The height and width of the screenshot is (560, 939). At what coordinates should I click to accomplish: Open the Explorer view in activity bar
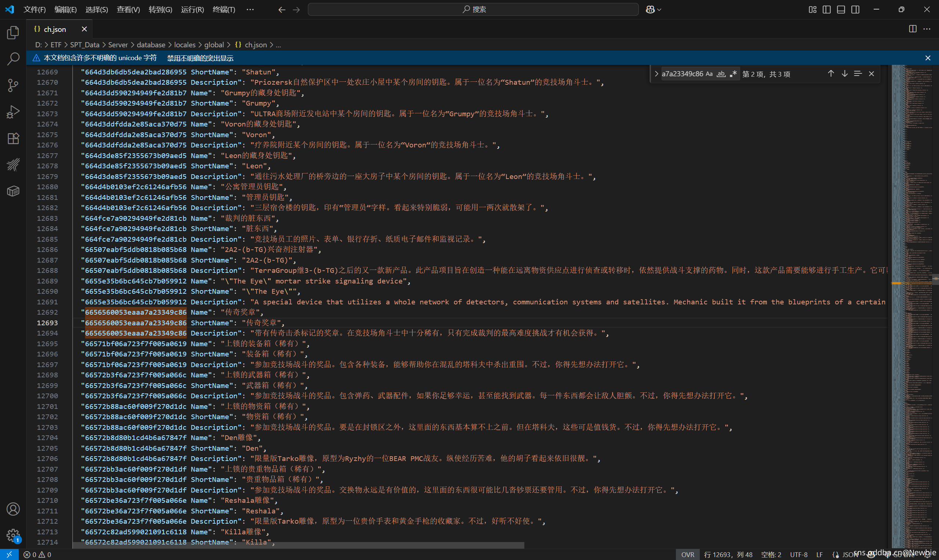click(x=13, y=33)
